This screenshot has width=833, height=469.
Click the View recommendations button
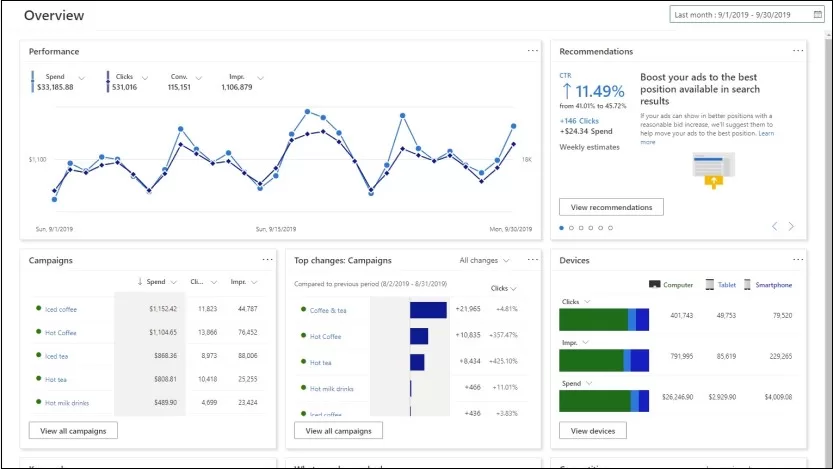pyautogui.click(x=611, y=207)
